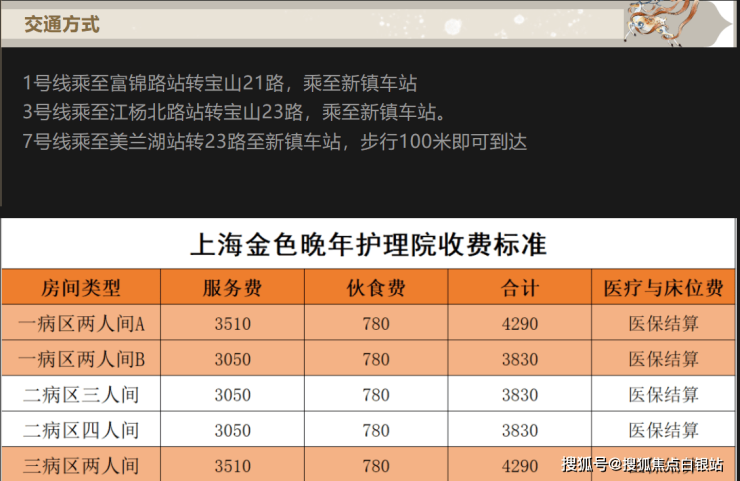Select the 二病区三人间 row label

click(x=81, y=395)
